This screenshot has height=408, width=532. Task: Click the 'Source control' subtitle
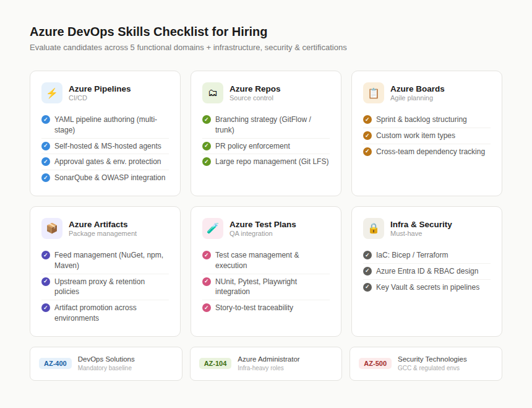coord(251,98)
